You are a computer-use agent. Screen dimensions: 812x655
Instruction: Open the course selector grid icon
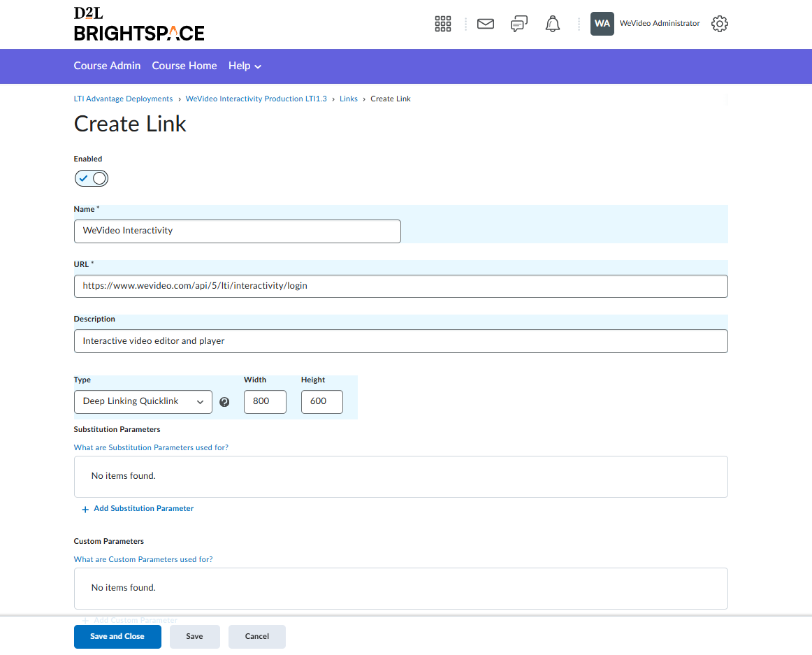tap(443, 24)
